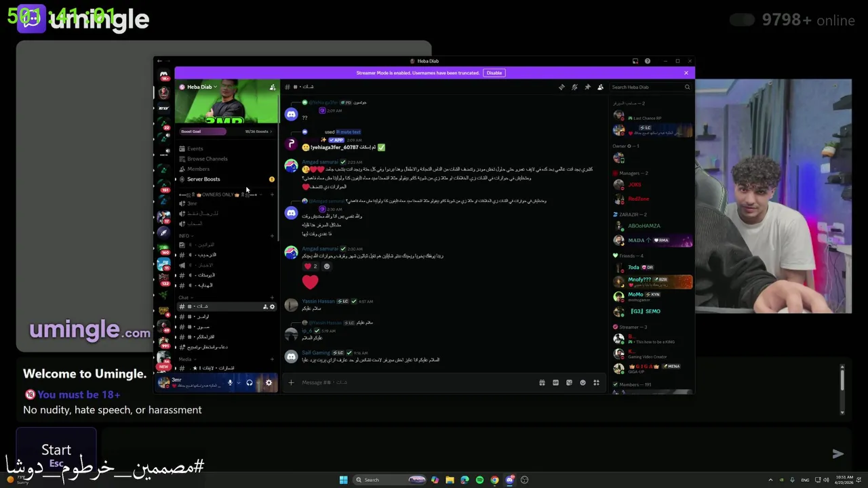Create invite icon on selected chat channel
This screenshot has height=488, width=868.
265,306
